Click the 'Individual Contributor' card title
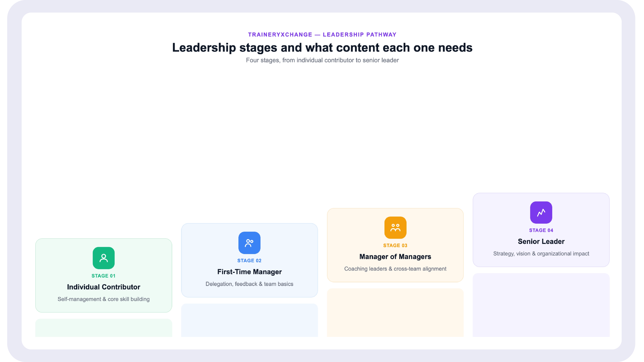 click(x=104, y=287)
